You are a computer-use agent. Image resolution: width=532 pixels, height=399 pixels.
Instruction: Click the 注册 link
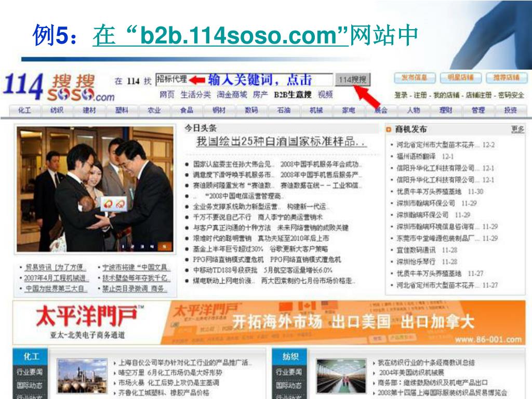tap(420, 96)
